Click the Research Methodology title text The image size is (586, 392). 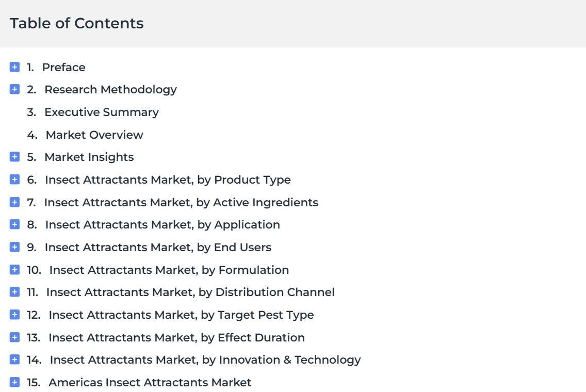point(110,90)
